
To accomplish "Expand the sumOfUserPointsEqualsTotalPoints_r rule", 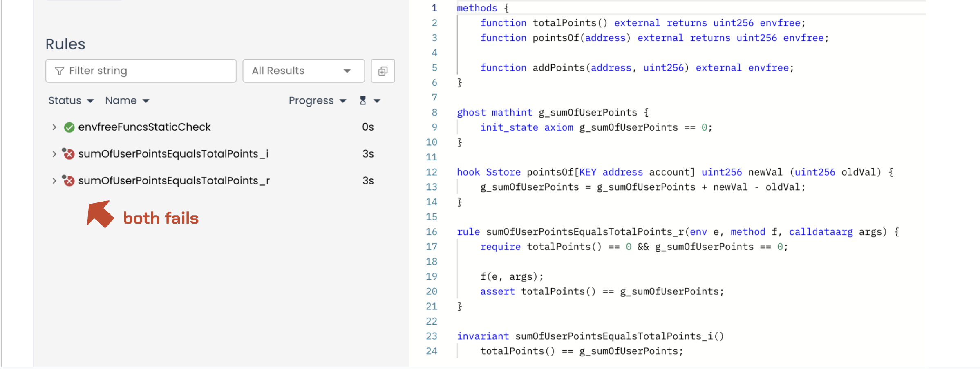I will tap(54, 180).
